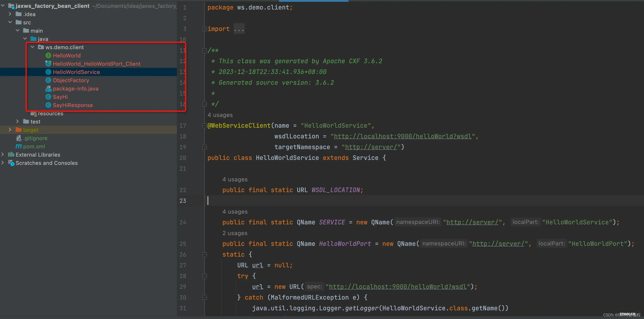The height and width of the screenshot is (319, 644).
Task: Select HelloWorld in project tree
Action: coord(67,56)
